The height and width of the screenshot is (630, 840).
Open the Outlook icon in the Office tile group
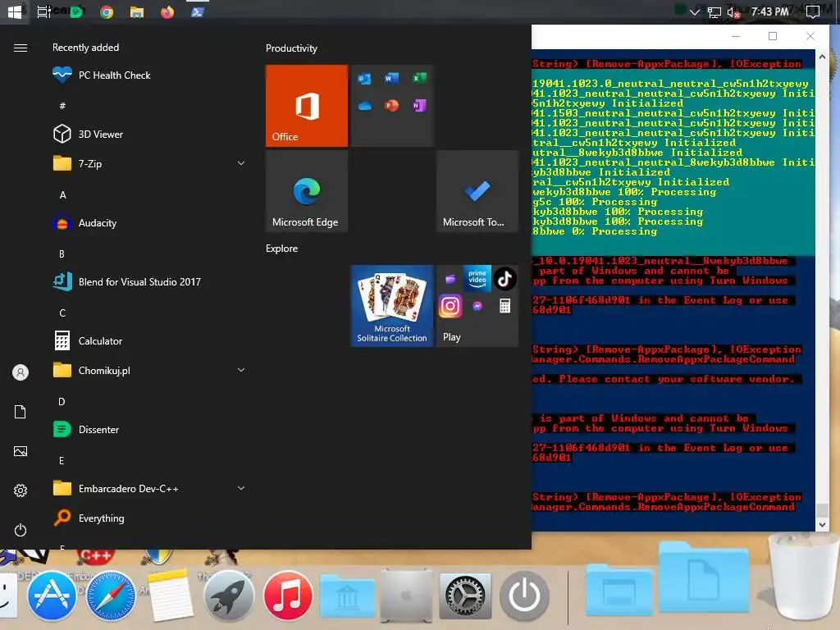tap(364, 78)
